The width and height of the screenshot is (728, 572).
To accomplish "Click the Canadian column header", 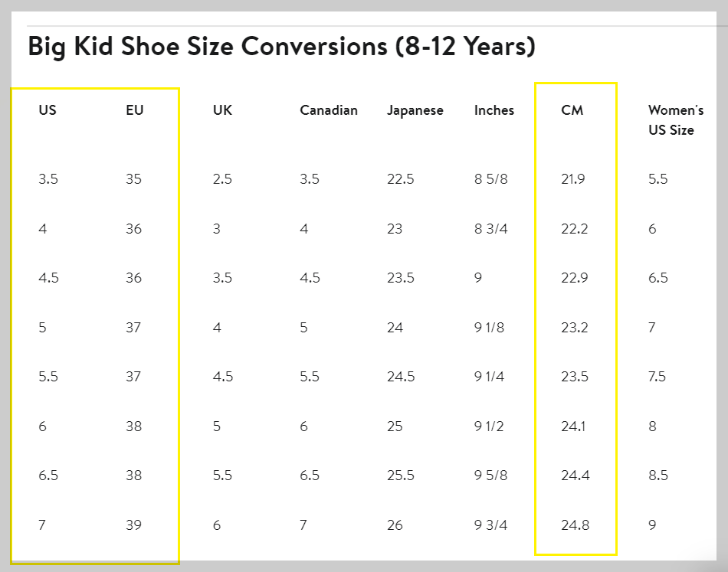I will point(329,110).
